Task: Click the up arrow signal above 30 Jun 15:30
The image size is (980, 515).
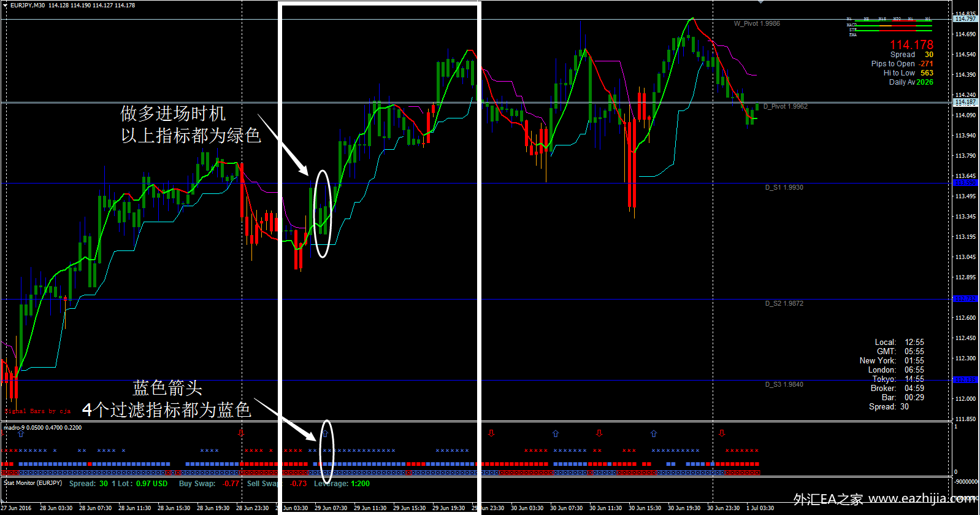Action: 654,433
